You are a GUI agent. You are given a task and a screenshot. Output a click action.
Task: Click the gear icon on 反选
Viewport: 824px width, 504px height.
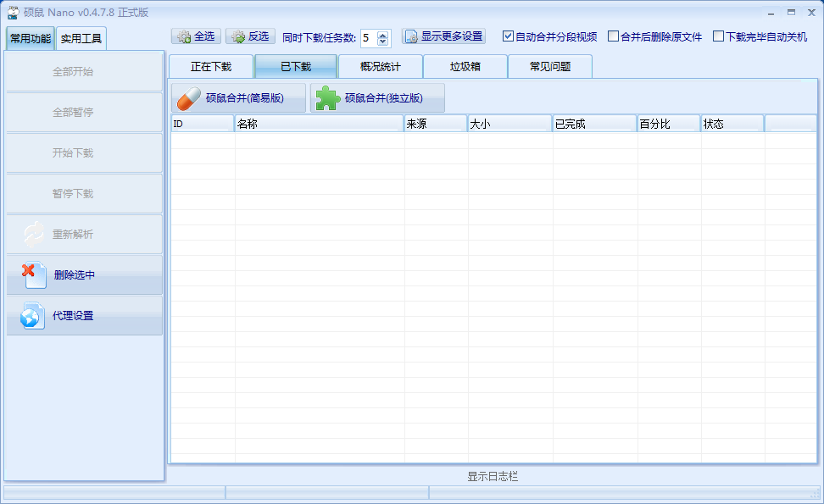click(238, 36)
